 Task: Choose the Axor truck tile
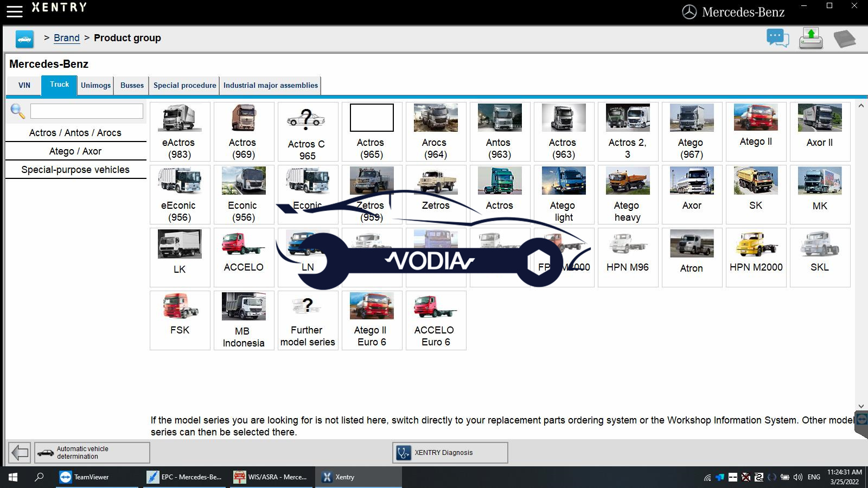pyautogui.click(x=692, y=195)
